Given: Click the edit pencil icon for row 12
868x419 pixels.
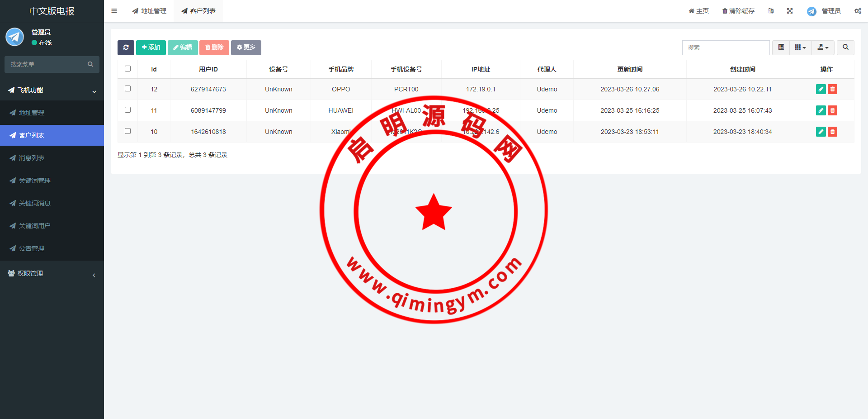Looking at the screenshot, I should pos(821,89).
